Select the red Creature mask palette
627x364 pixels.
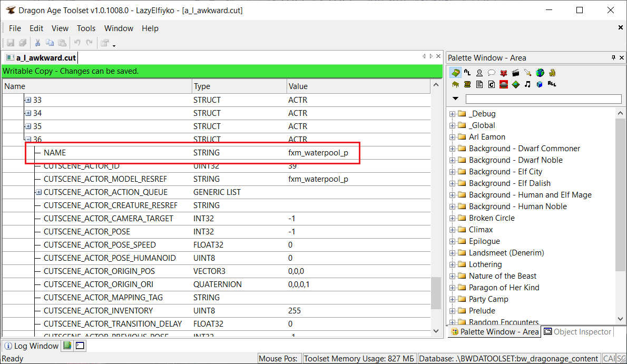click(x=503, y=73)
